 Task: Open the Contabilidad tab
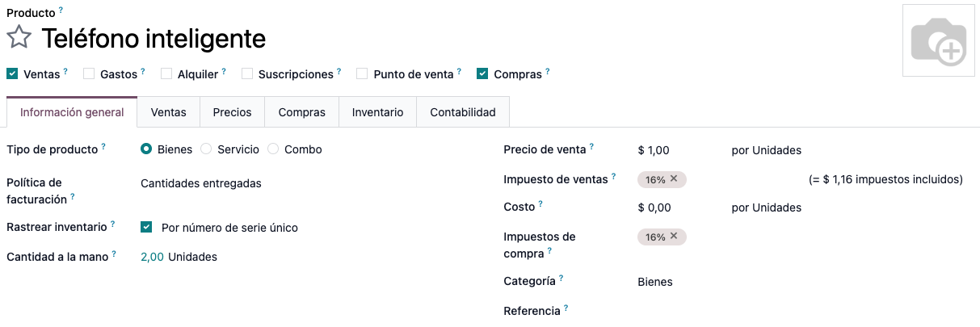coord(462,112)
